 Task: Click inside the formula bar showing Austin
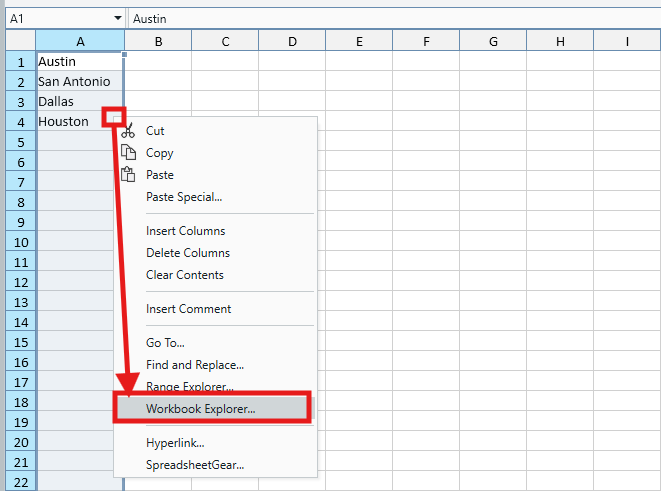[390, 19]
